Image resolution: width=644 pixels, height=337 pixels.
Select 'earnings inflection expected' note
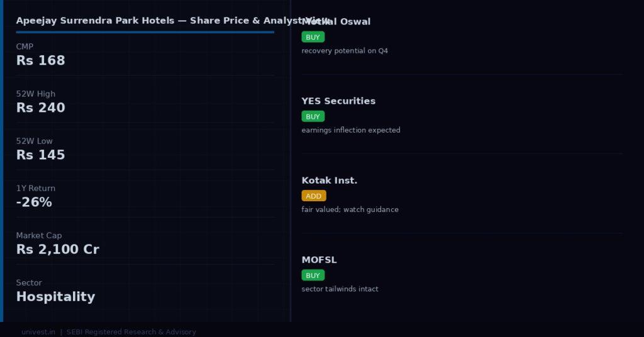[x=351, y=130]
